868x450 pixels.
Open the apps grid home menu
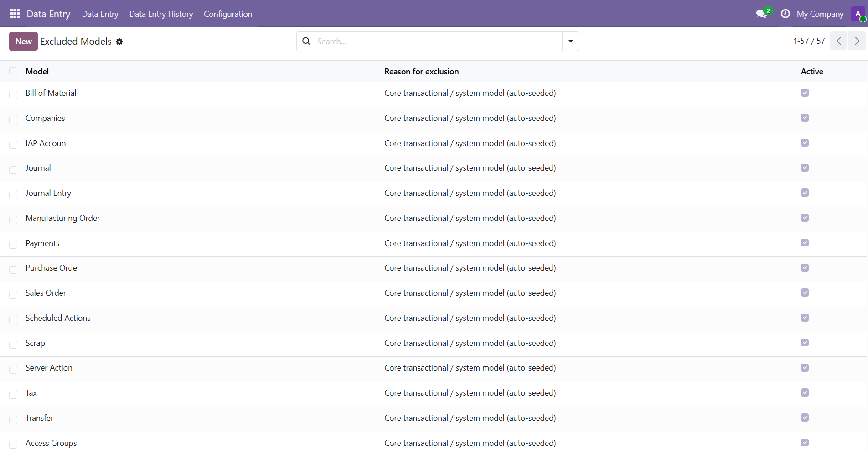15,14
